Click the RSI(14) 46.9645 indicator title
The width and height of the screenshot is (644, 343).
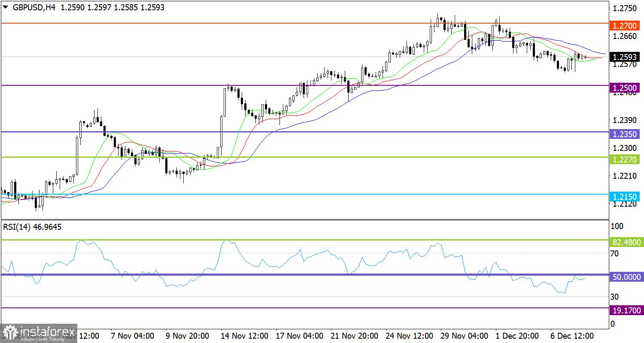click(32, 227)
